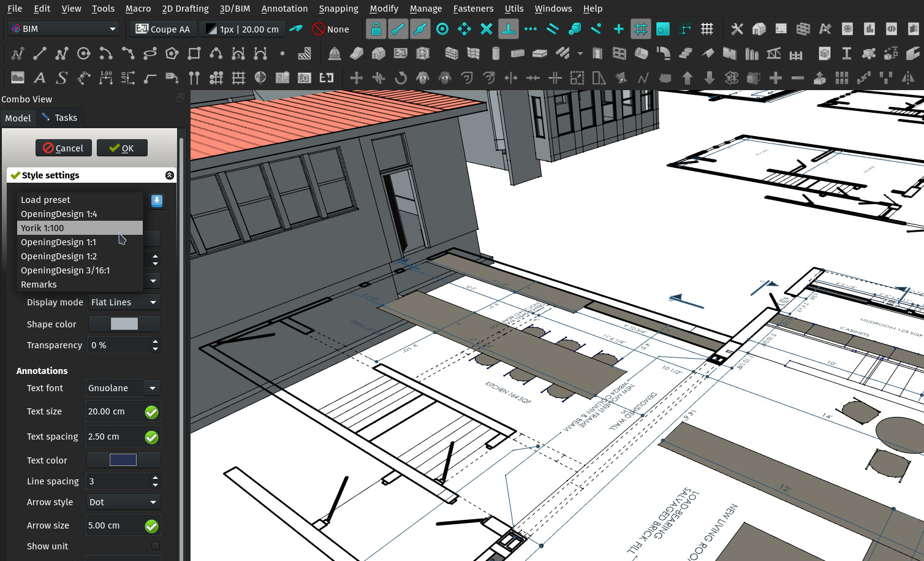The width and height of the screenshot is (924, 561).
Task: Toggle the snap lock padlock
Action: pos(376,29)
